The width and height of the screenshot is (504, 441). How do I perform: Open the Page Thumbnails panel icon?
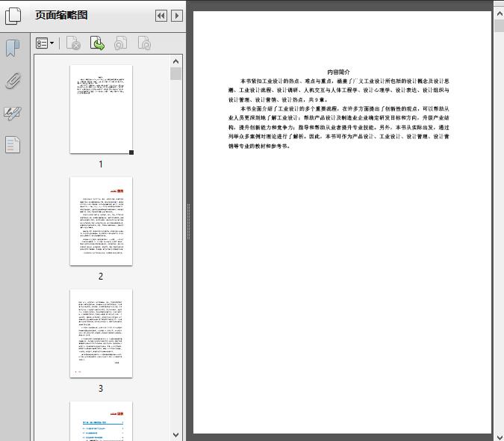click(x=14, y=16)
